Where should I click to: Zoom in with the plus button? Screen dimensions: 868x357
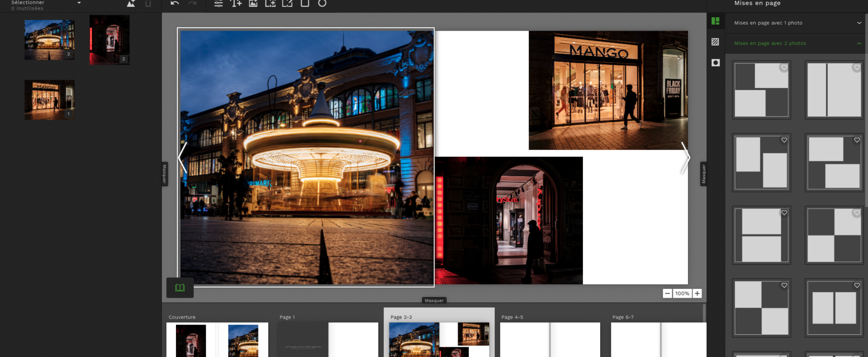pos(697,293)
